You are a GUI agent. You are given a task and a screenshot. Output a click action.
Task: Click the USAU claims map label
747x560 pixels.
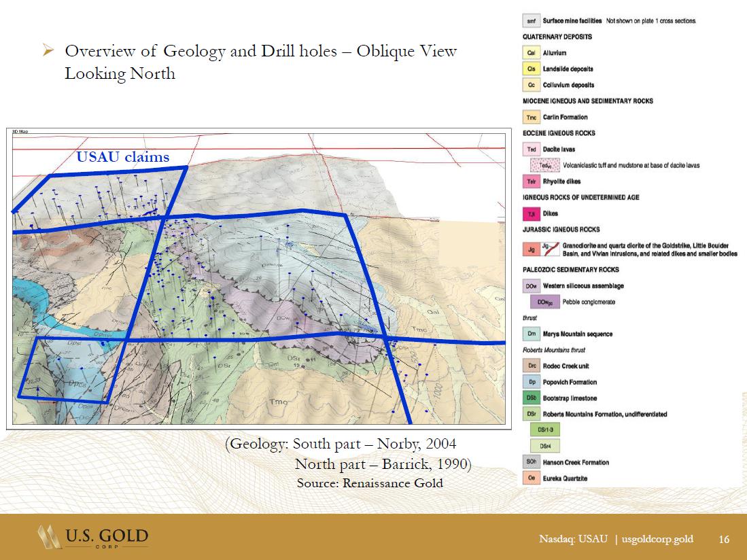coord(122,157)
